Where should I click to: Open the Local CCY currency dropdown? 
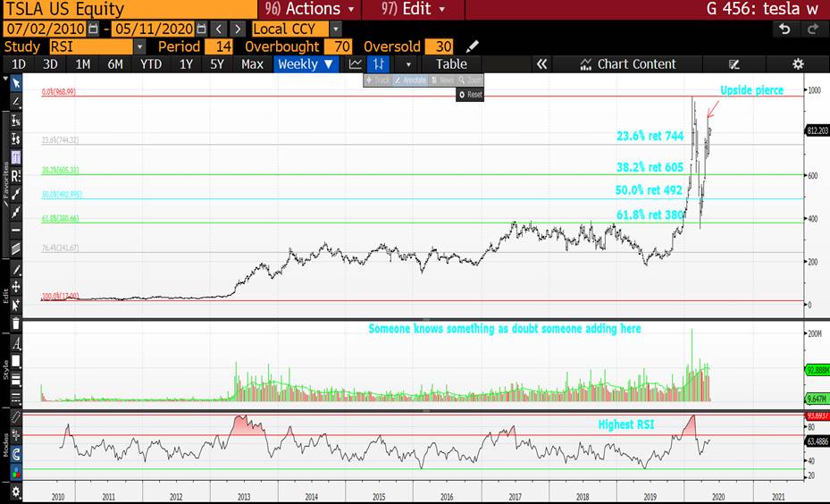tap(336, 29)
